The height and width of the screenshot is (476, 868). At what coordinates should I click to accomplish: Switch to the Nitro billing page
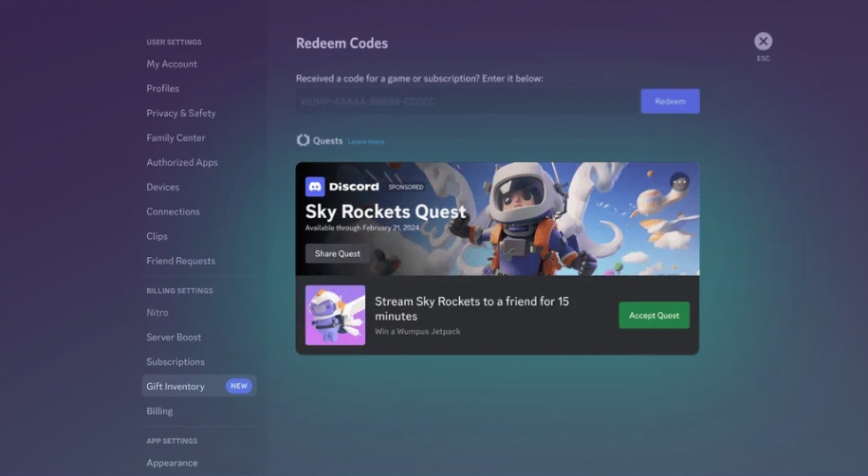[x=157, y=313]
